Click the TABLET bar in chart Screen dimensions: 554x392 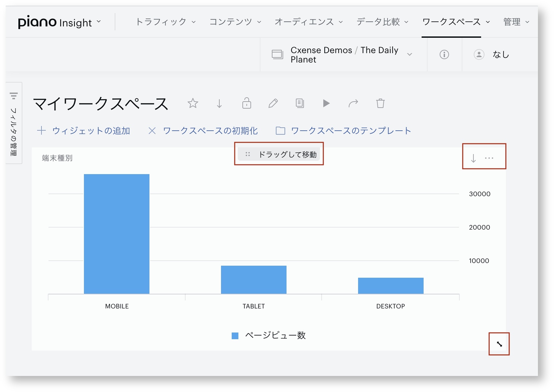254,280
